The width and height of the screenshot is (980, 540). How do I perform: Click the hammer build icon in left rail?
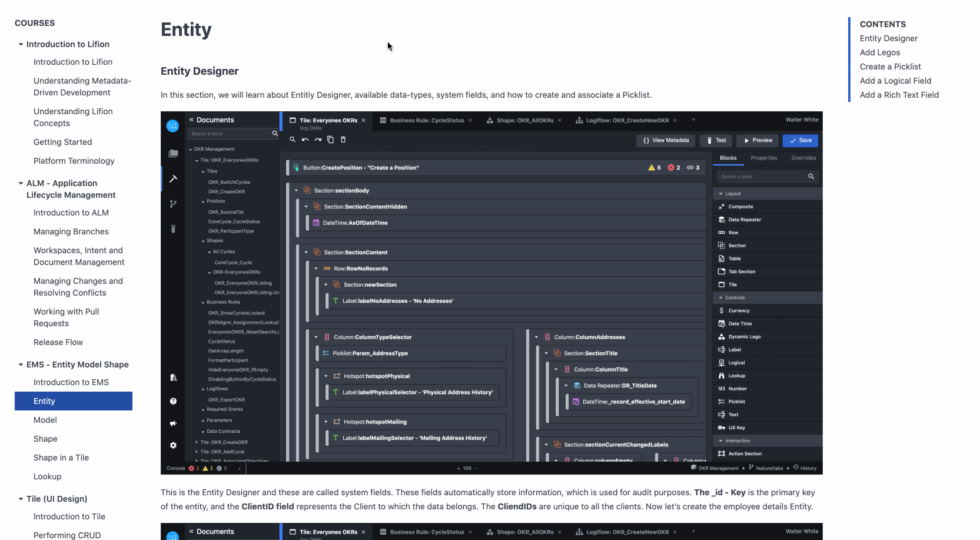pyautogui.click(x=173, y=178)
